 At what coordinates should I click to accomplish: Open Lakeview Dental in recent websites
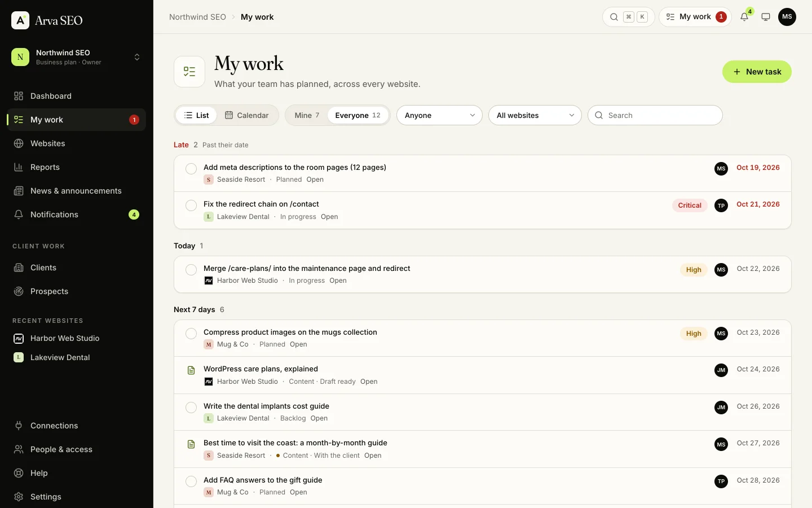(76, 357)
